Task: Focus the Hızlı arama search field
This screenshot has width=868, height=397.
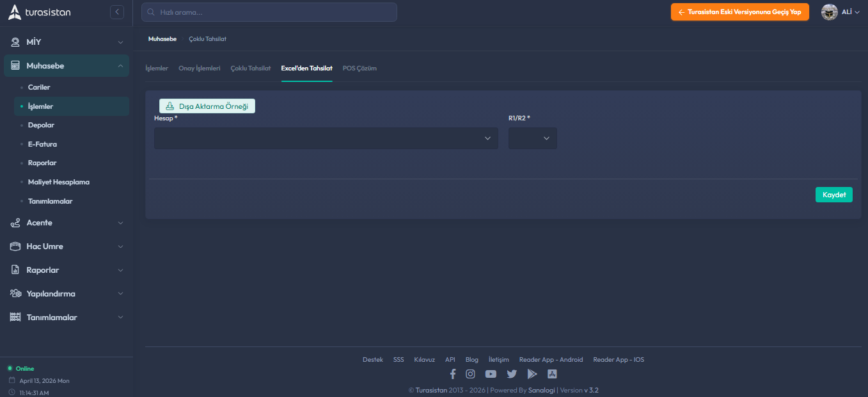Action: 269,12
